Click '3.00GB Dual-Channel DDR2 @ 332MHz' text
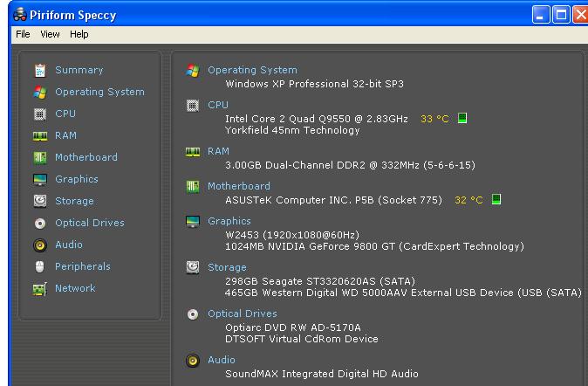588x386 pixels. (322, 165)
